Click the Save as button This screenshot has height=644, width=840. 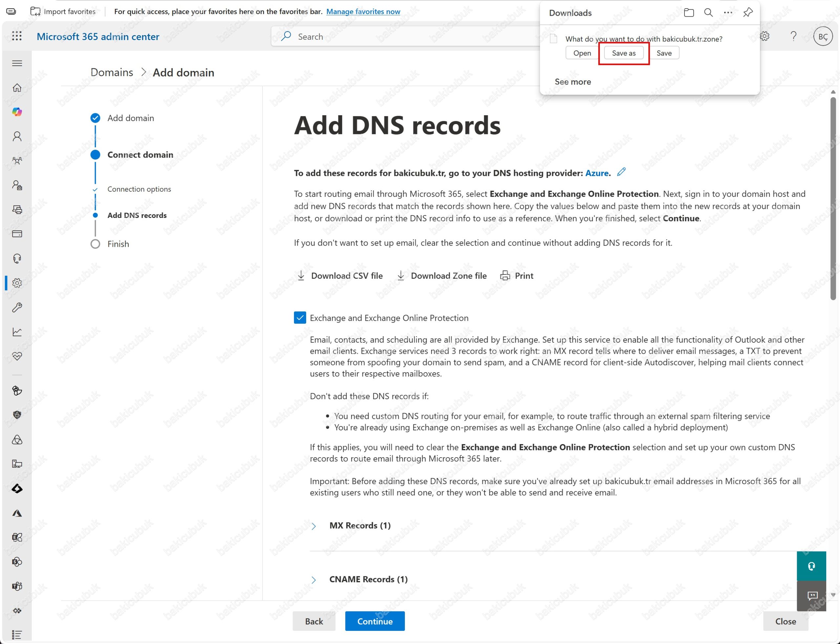pyautogui.click(x=623, y=53)
